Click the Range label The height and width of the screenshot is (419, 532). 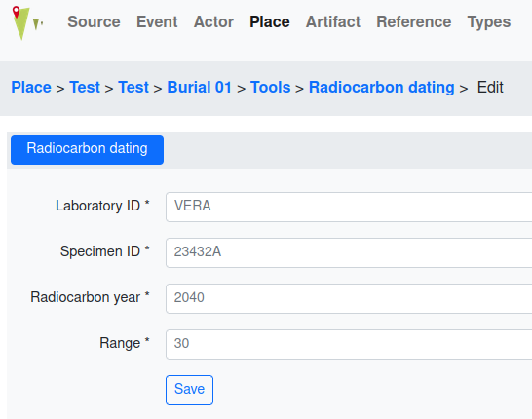click(x=125, y=343)
